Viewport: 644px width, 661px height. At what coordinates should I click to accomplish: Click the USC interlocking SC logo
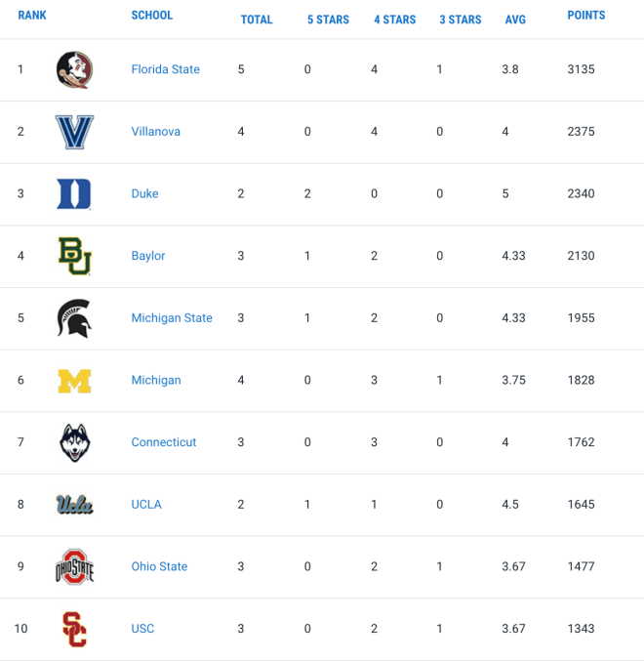[74, 629]
